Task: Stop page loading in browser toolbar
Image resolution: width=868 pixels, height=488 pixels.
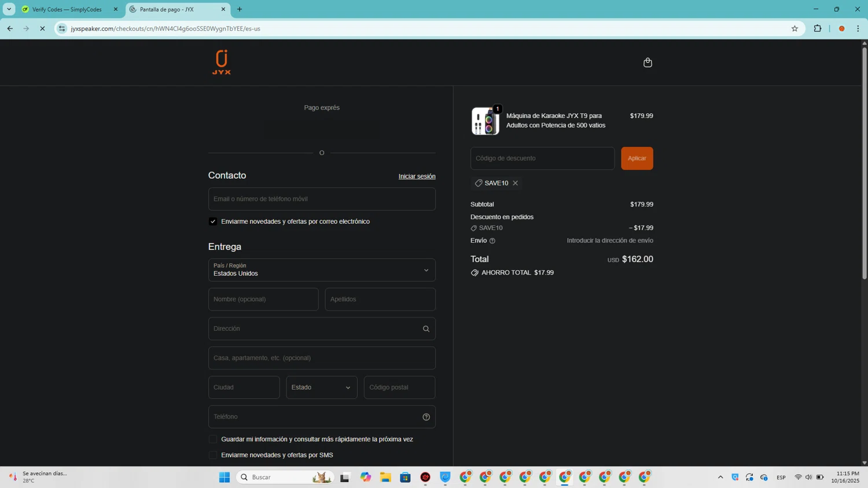Action: tap(42, 28)
